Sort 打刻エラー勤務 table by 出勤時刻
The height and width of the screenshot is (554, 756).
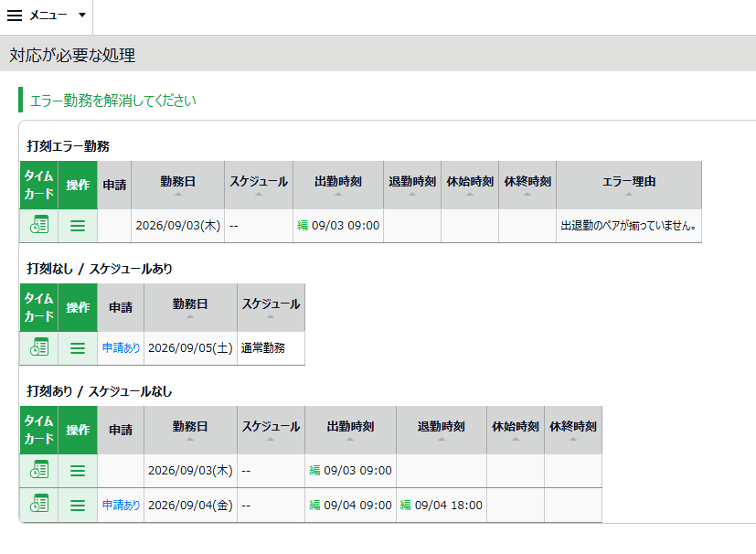[x=338, y=186]
